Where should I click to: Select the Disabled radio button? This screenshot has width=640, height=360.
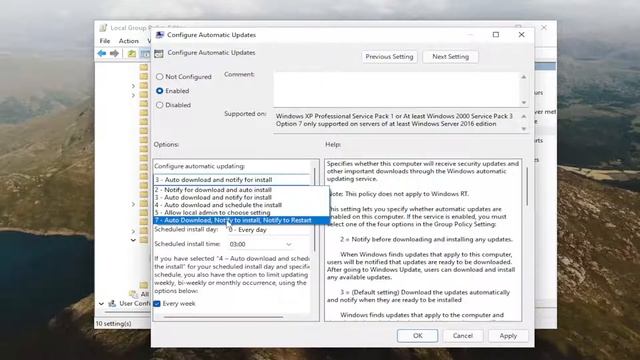(160, 105)
